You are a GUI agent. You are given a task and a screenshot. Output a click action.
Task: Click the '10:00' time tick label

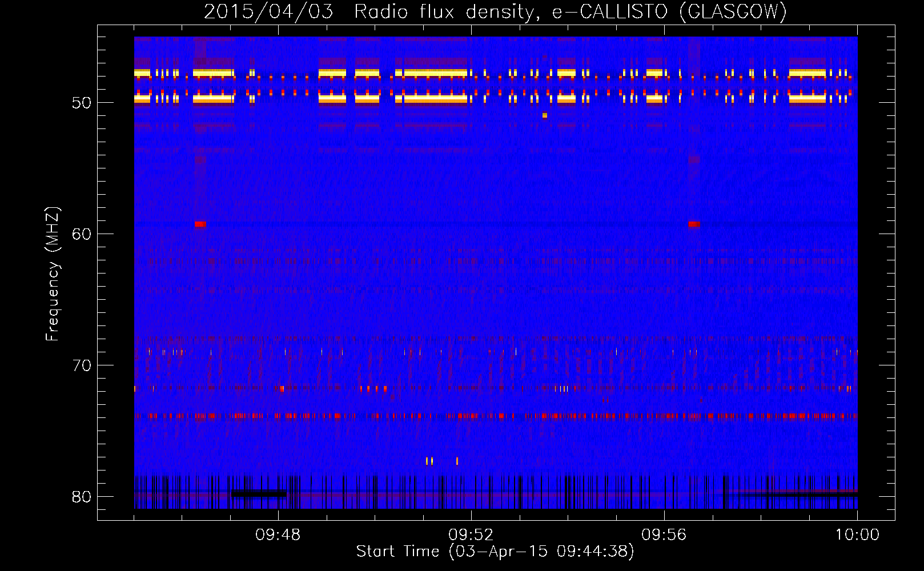pyautogui.click(x=857, y=535)
